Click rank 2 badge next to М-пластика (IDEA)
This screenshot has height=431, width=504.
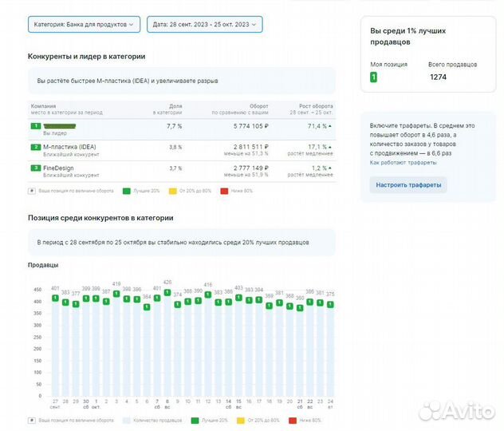(x=35, y=148)
